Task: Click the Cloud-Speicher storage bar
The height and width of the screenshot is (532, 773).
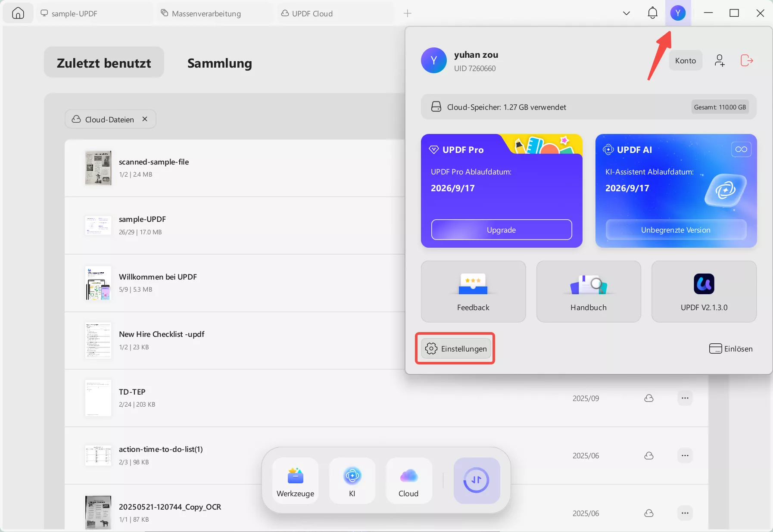Action: 589,107
